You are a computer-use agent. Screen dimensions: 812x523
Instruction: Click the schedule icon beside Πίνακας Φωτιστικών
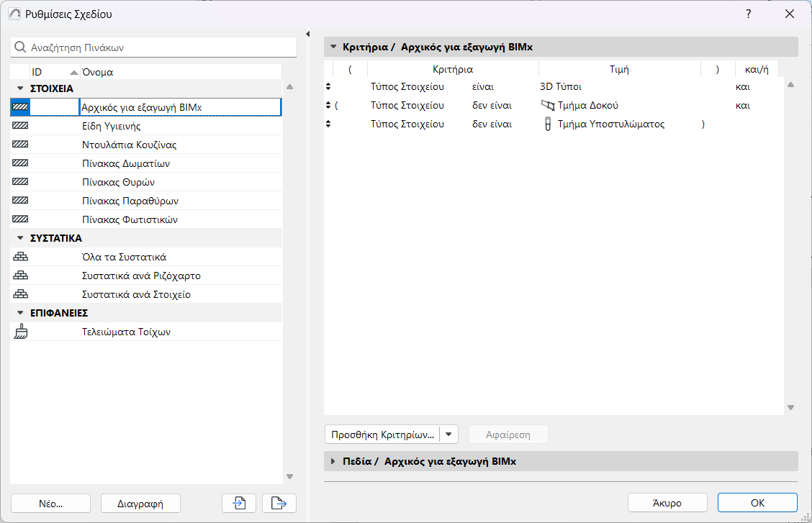[x=20, y=219]
